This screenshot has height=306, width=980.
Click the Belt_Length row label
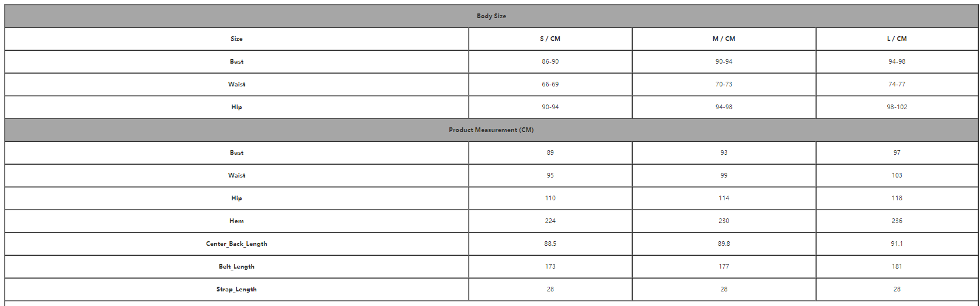pyautogui.click(x=236, y=267)
